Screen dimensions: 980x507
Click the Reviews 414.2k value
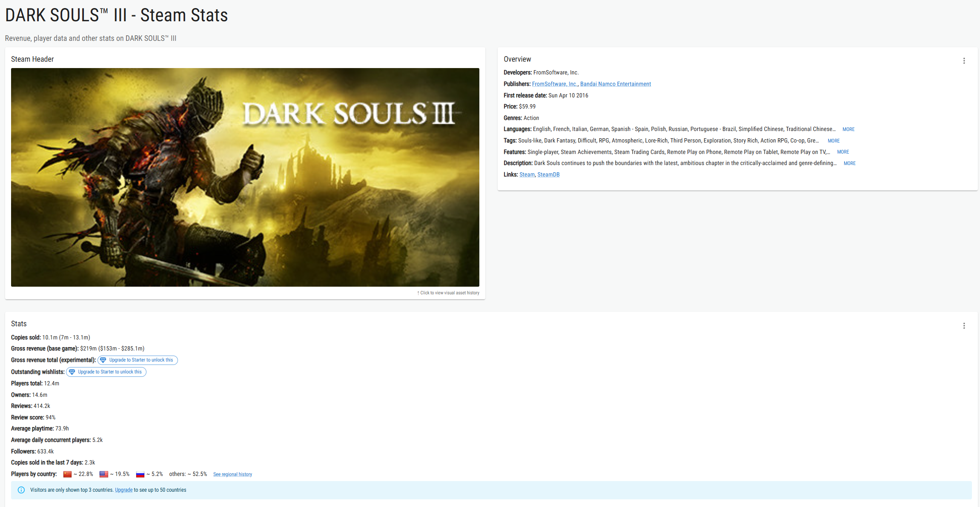coord(42,406)
